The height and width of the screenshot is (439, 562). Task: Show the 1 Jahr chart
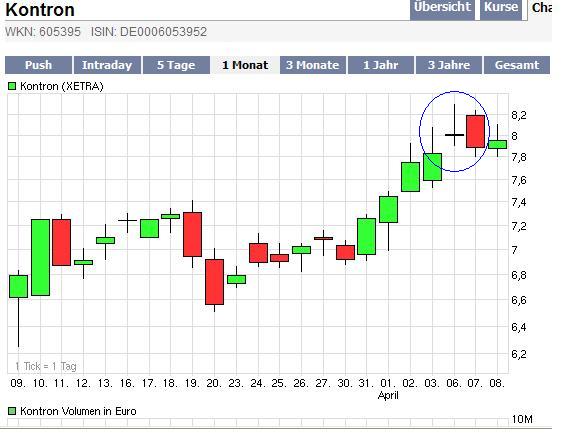point(381,65)
